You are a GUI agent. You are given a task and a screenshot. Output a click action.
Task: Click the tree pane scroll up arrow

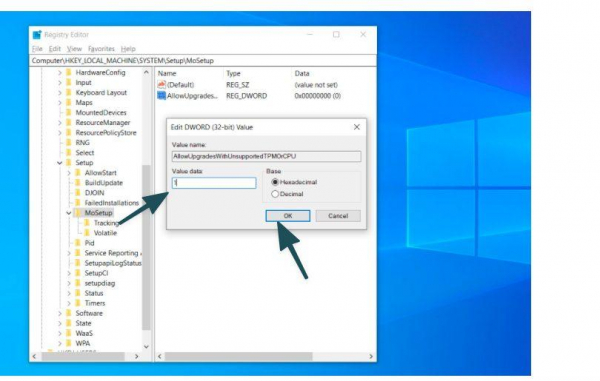[146, 72]
